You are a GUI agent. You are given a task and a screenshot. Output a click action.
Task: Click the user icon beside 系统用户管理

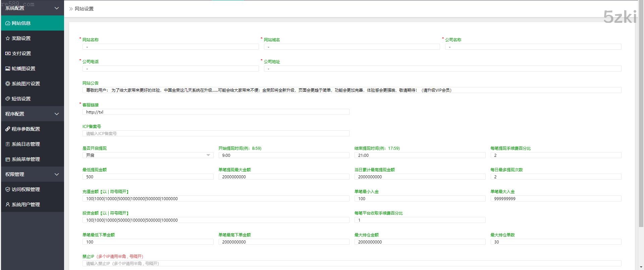pos(8,205)
